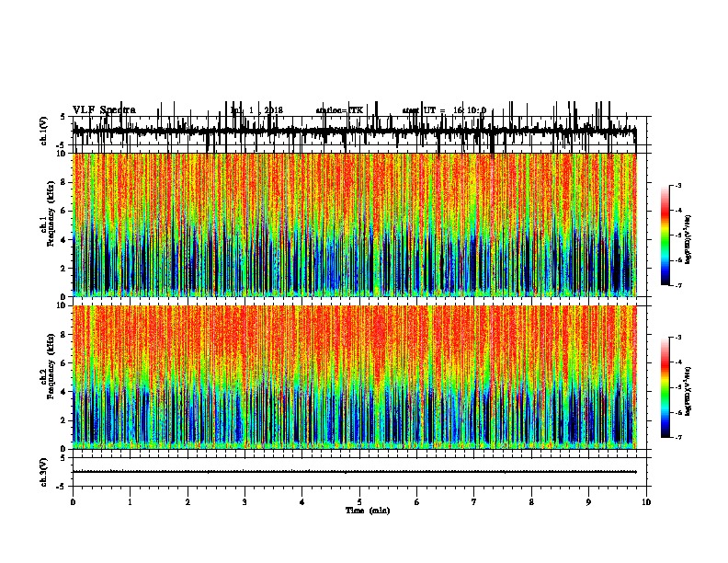Click time axis tick label 1
Image resolution: width=728 pixels, height=563 pixels.
[x=130, y=502]
